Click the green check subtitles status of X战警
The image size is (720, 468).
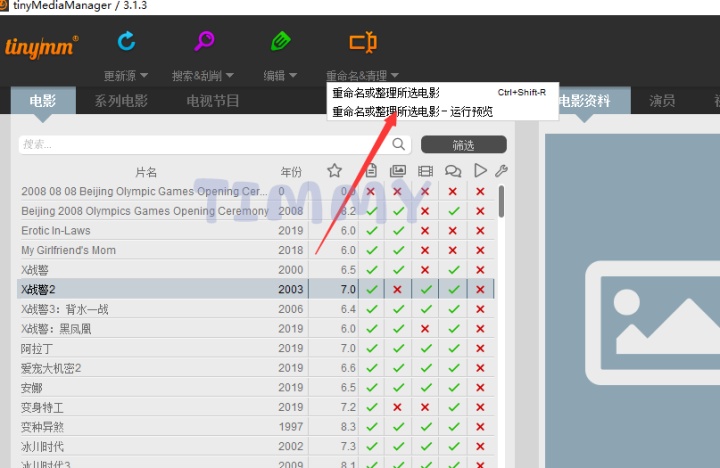454,270
